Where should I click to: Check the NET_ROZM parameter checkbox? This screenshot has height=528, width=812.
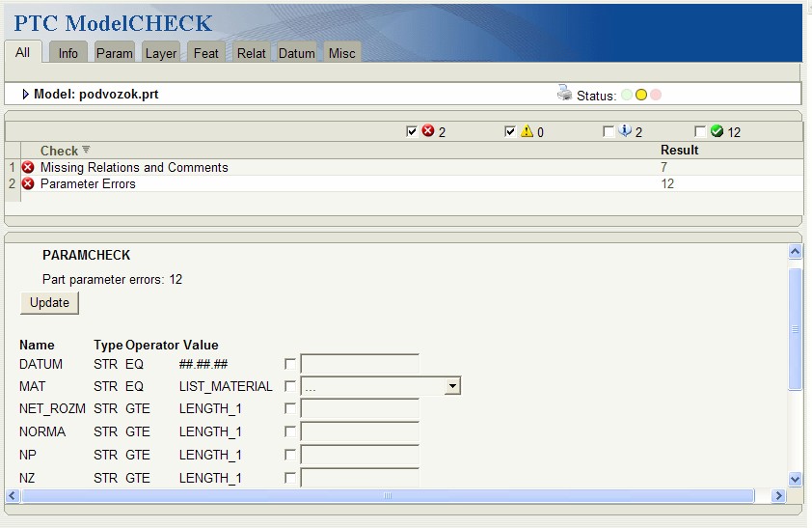(290, 409)
